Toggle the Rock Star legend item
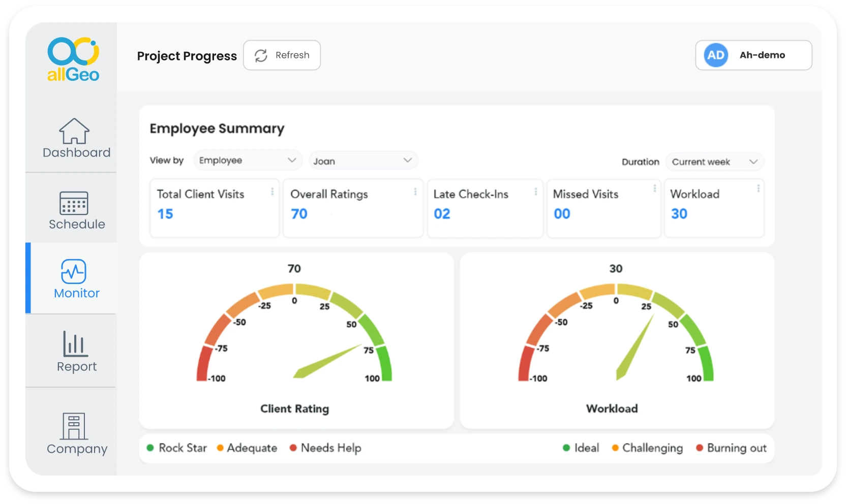Image resolution: width=846 pixels, height=504 pixels. coord(177,448)
